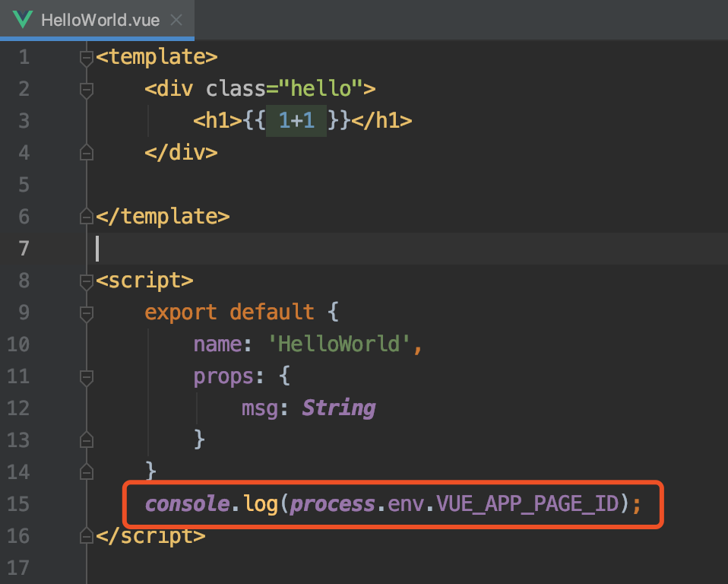Click the 'export' keyword on line 9
Viewport: 728px width, 584px height.
point(181,313)
